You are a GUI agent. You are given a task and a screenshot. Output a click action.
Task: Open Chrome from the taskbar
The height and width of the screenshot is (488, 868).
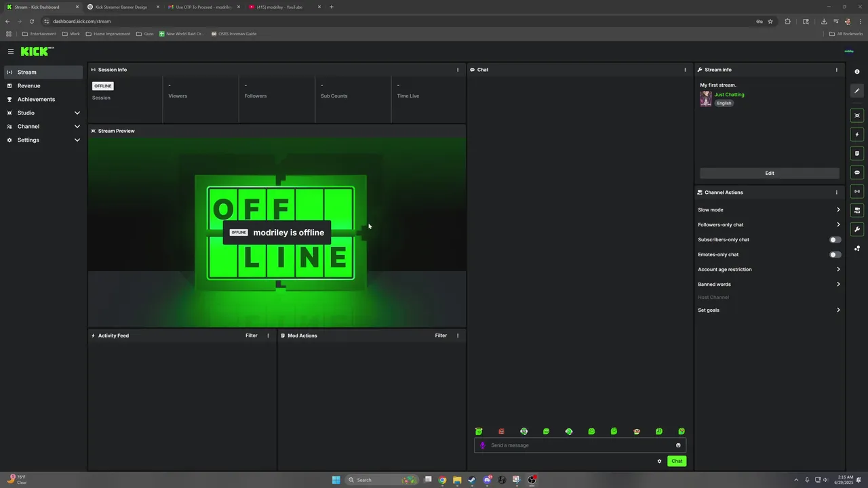click(442, 480)
